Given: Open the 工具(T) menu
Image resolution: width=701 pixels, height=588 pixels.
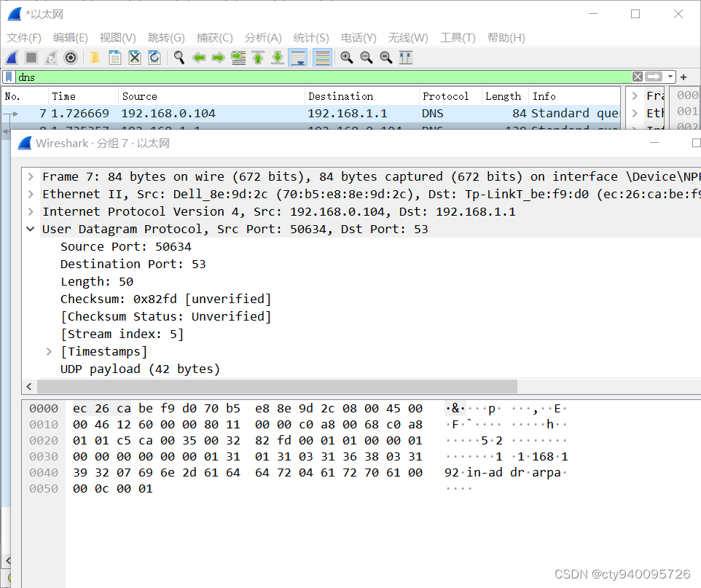Looking at the screenshot, I should [458, 38].
